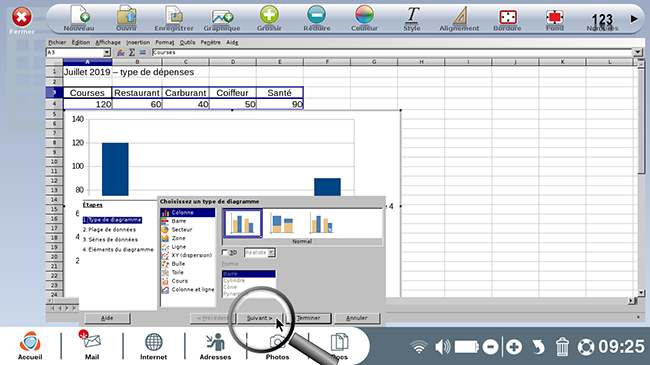Viewport: 650px width, 365px height.
Task: Click the Terminer button
Action: point(308,318)
